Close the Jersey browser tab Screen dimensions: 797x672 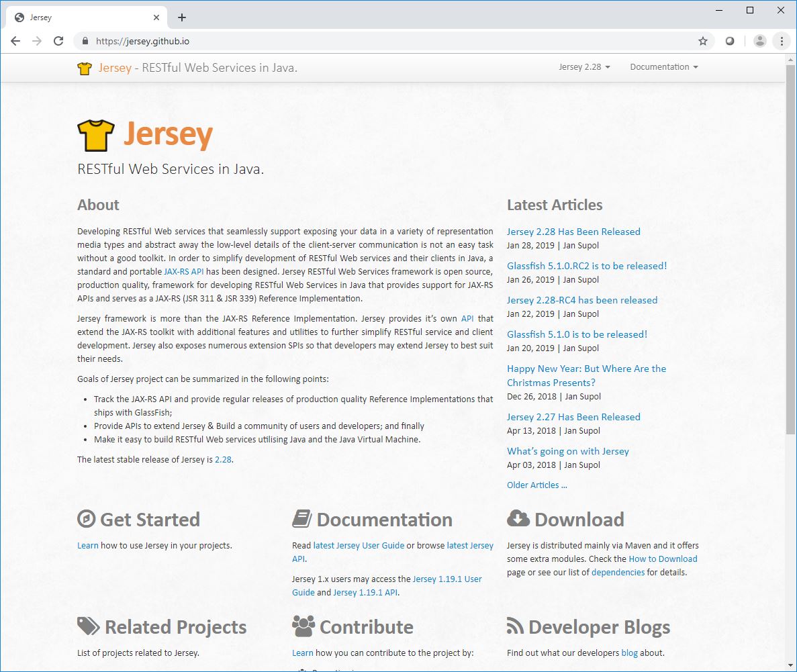coord(156,18)
